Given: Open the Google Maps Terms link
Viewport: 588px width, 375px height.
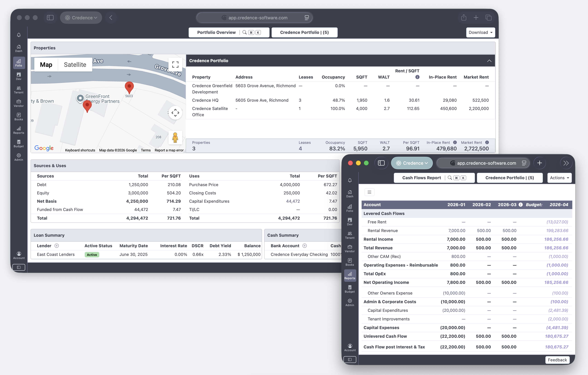Looking at the screenshot, I should pyautogui.click(x=146, y=150).
